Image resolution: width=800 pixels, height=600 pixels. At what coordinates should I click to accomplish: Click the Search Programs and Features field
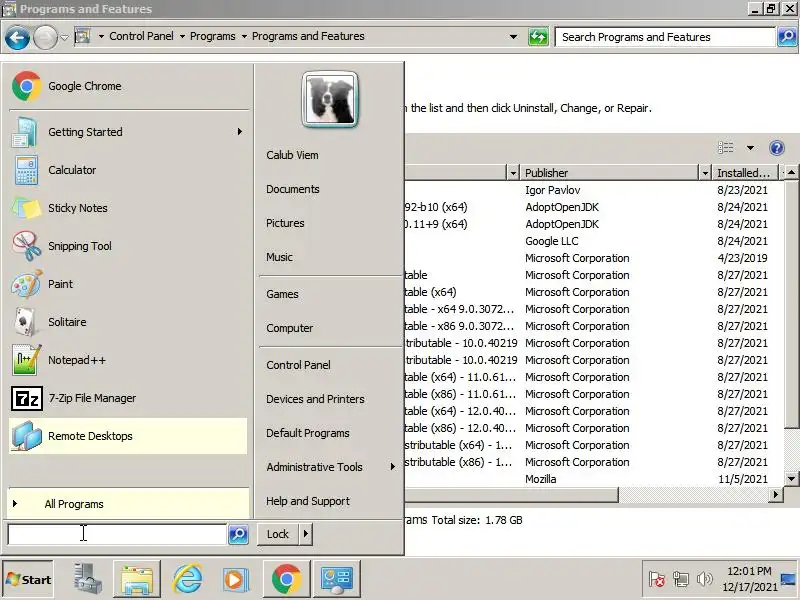(x=665, y=37)
